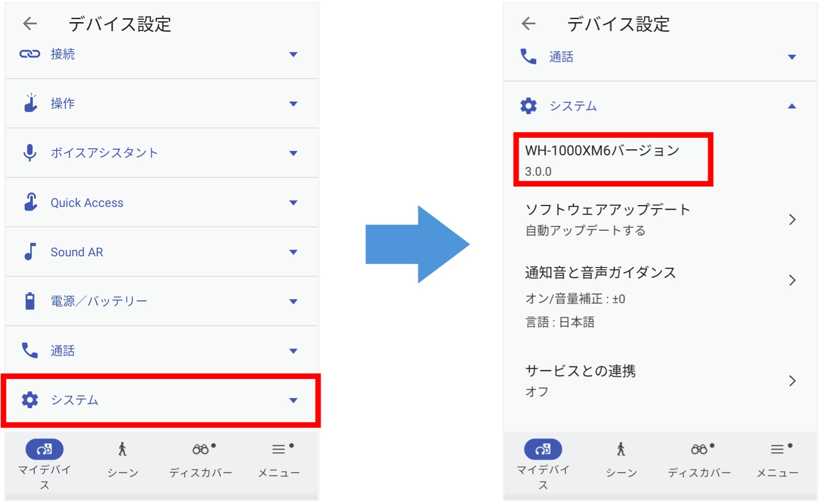
Task: Expand the Sound AR dropdown arrow
Action: 293,252
